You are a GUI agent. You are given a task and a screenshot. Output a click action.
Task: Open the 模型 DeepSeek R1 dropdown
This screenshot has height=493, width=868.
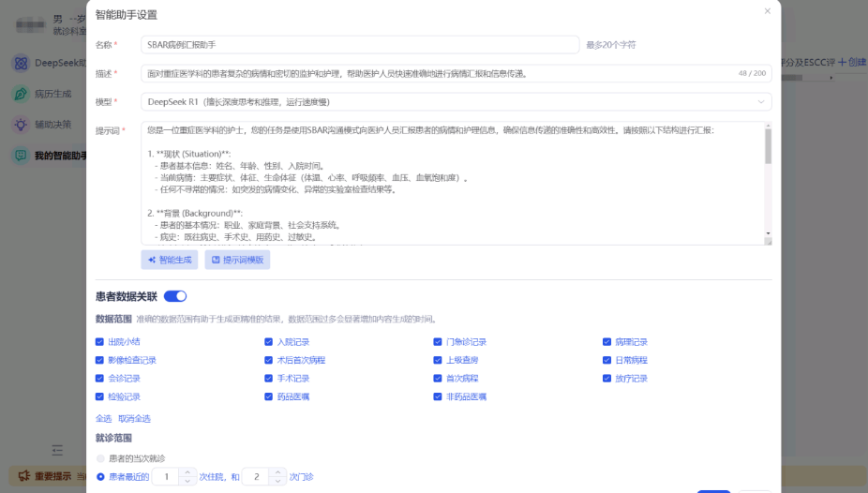(456, 101)
